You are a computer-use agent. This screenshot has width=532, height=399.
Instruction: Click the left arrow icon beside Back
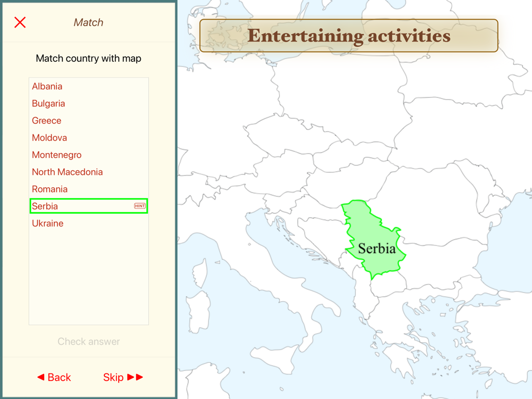[41, 377]
